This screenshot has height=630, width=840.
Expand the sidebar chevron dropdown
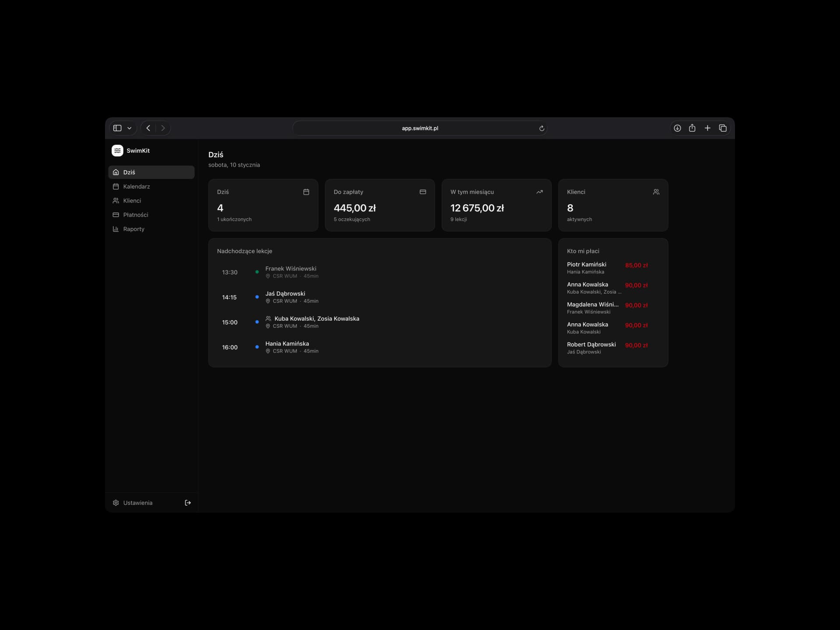point(129,128)
